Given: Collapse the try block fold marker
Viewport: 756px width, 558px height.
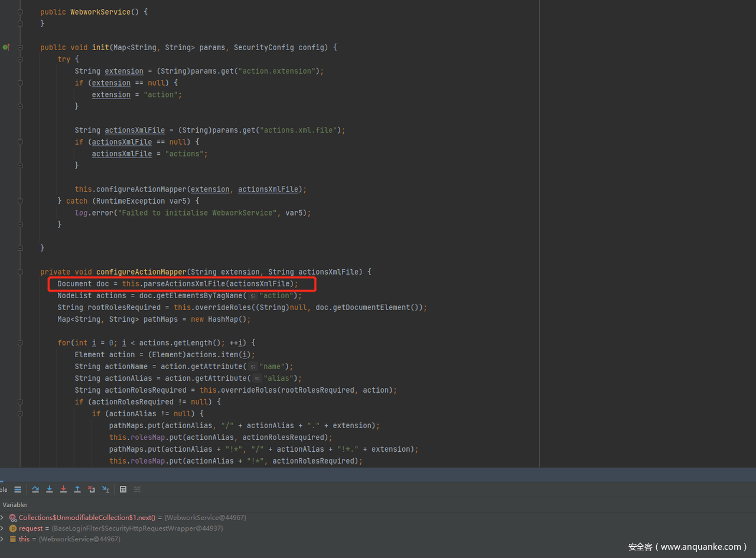Looking at the screenshot, I should 20,59.
